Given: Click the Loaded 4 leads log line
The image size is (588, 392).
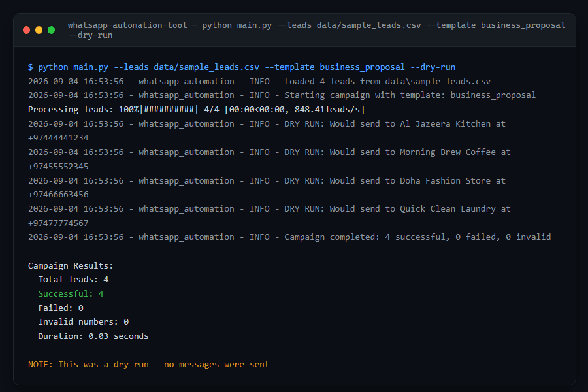Looking at the screenshot, I should point(259,82).
